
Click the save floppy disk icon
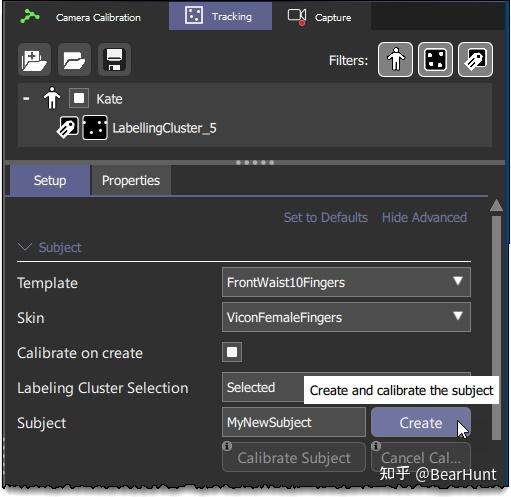point(114,60)
